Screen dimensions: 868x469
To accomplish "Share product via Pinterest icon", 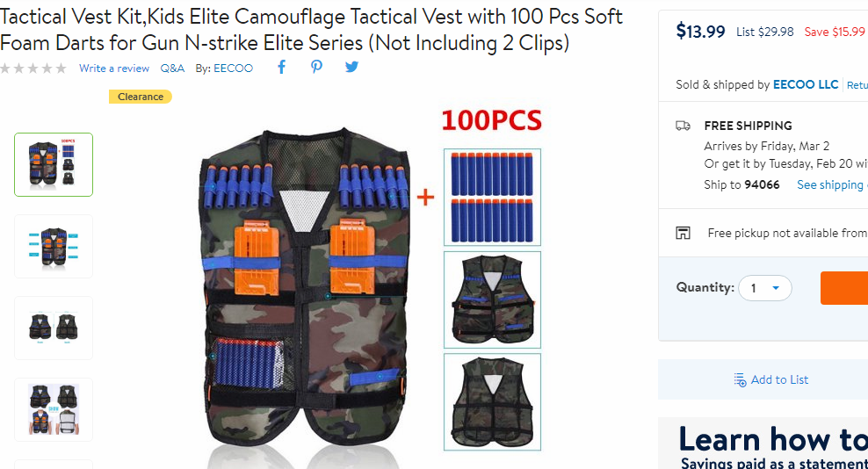I will point(316,67).
